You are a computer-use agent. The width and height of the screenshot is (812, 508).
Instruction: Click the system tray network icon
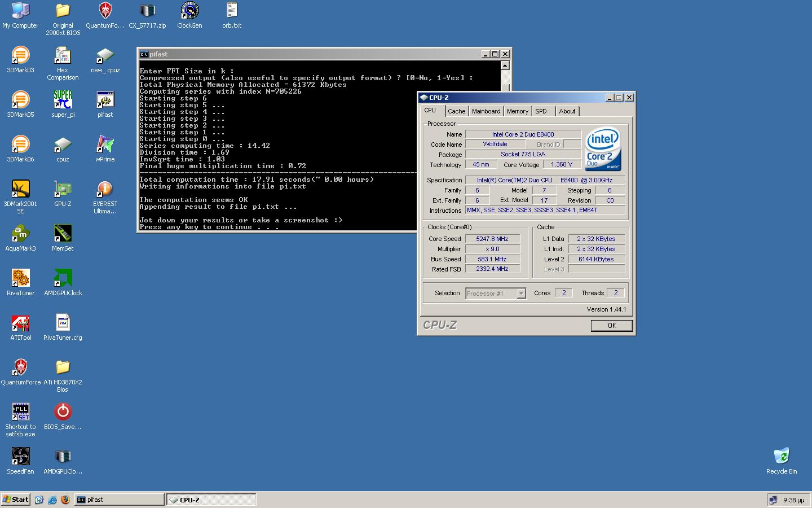[773, 500]
